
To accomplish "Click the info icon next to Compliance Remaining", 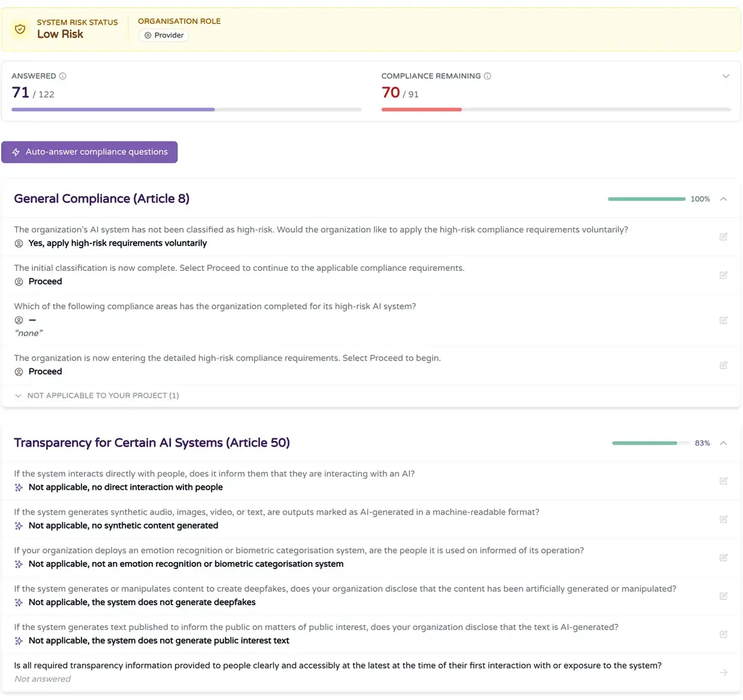I will (487, 76).
